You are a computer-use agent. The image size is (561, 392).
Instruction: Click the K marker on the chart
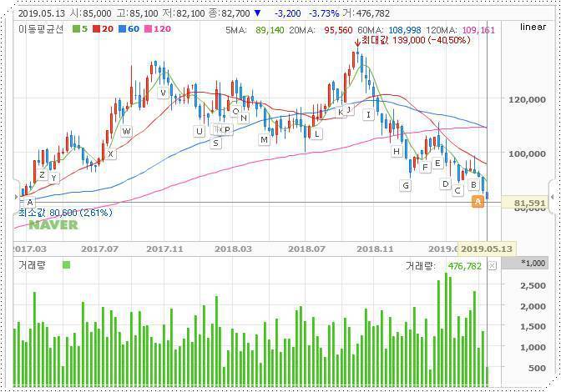[341, 112]
